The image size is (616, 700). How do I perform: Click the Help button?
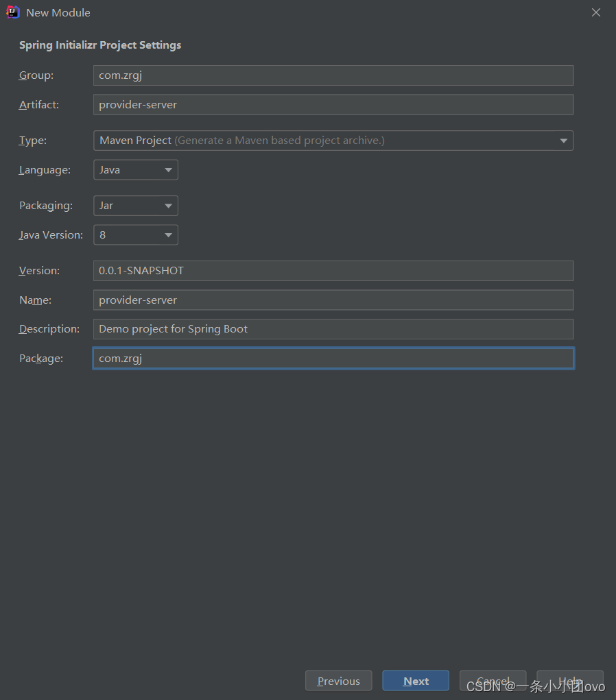click(570, 681)
